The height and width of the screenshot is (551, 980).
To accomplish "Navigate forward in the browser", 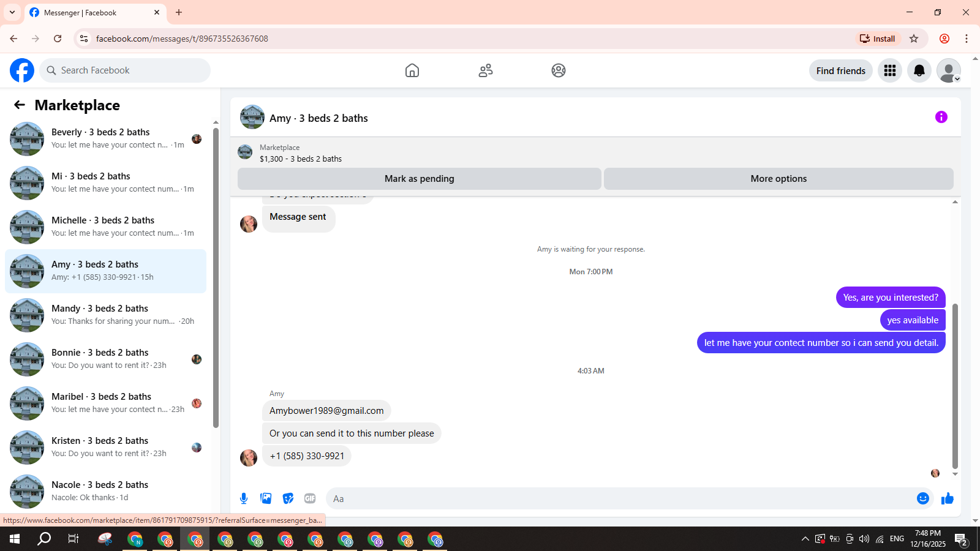I will click(x=36, y=39).
